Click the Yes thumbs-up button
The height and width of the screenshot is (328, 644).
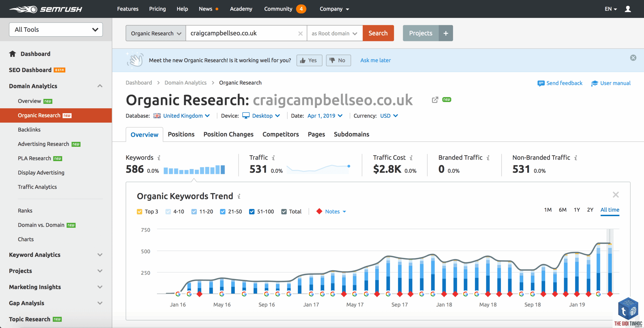point(309,60)
